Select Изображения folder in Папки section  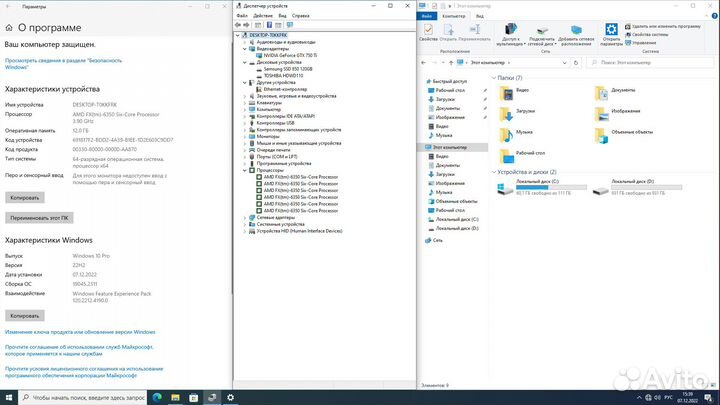coord(617,114)
